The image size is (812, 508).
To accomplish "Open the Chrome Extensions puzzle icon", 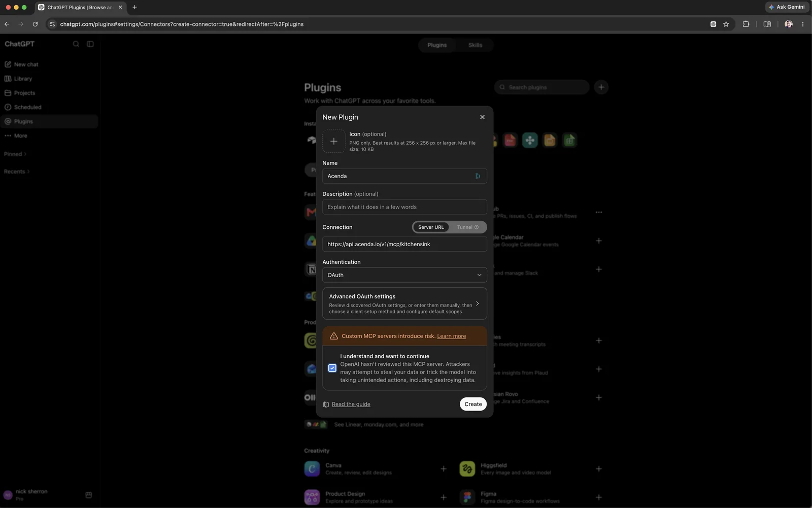I will (746, 24).
